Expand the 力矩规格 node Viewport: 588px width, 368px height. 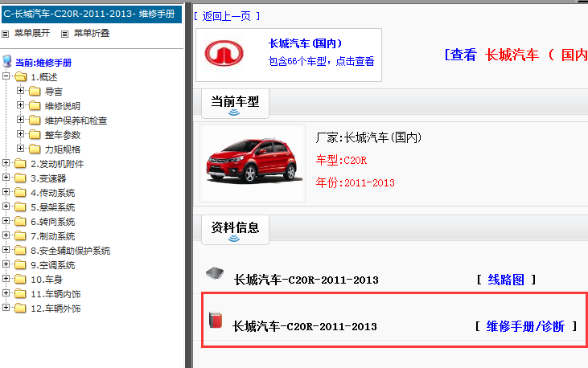[20, 149]
